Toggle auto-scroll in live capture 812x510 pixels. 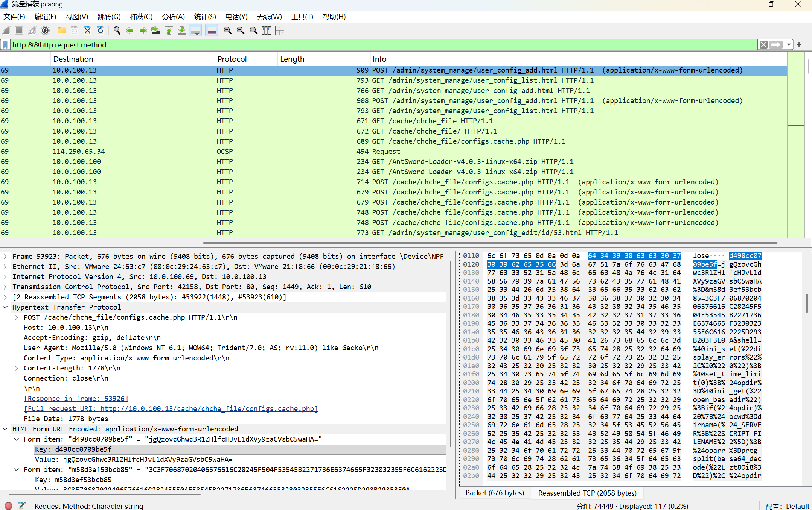pos(195,30)
